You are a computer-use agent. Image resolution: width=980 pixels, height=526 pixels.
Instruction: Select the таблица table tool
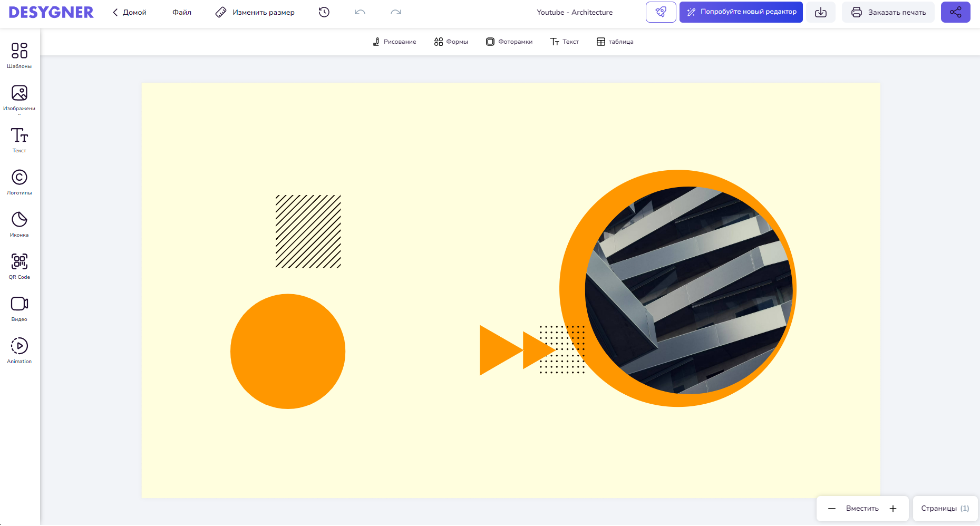(x=615, y=42)
